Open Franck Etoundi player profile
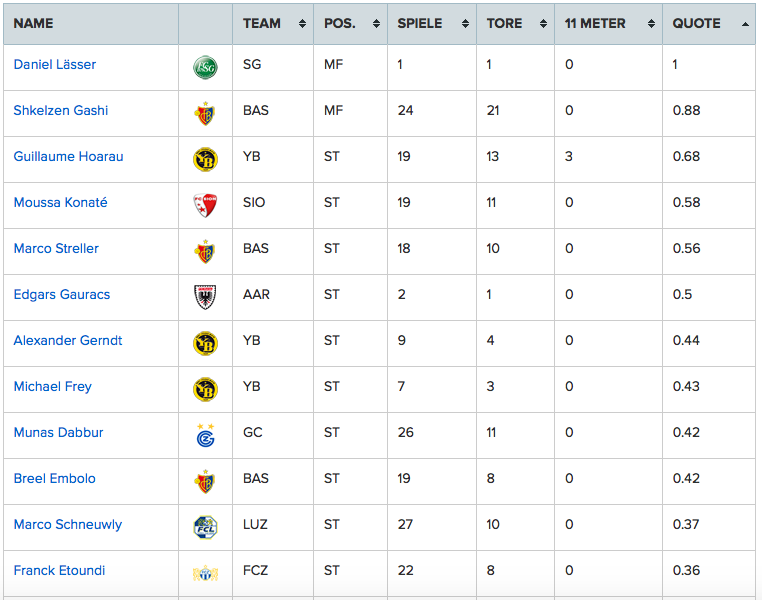The width and height of the screenshot is (762, 600). [x=59, y=570]
